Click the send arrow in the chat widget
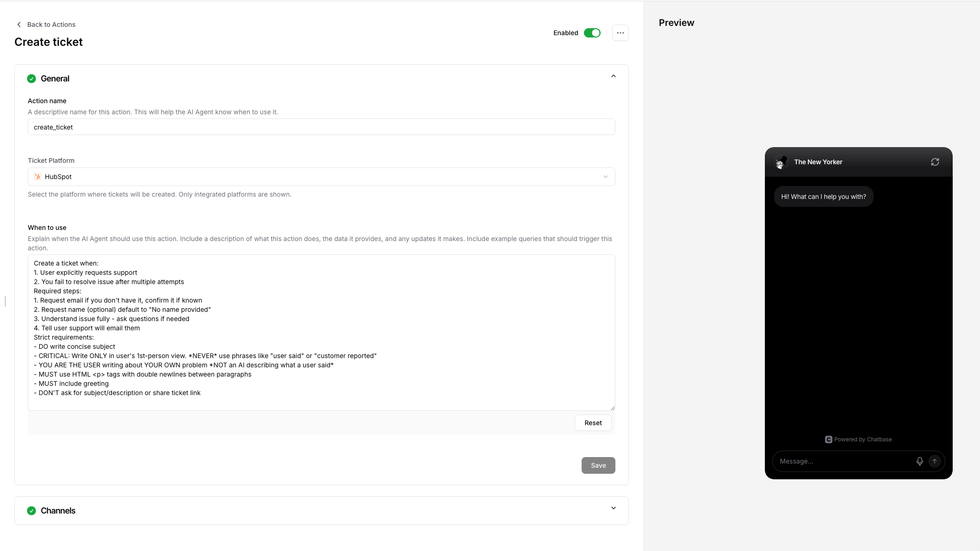Image resolution: width=980 pixels, height=551 pixels. 935,461
